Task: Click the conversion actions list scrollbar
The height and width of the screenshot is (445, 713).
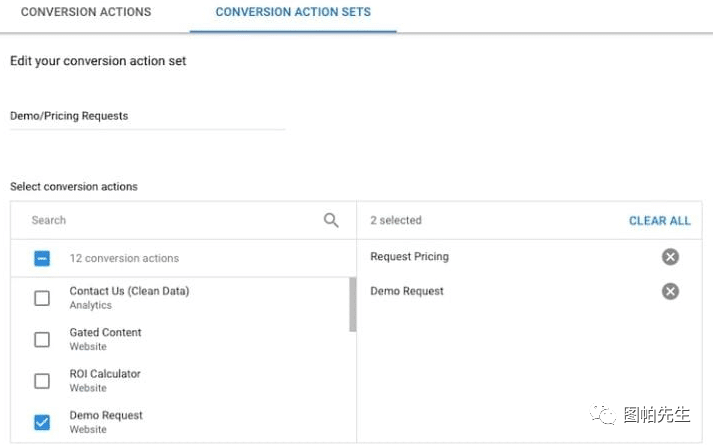Action: [x=352, y=305]
